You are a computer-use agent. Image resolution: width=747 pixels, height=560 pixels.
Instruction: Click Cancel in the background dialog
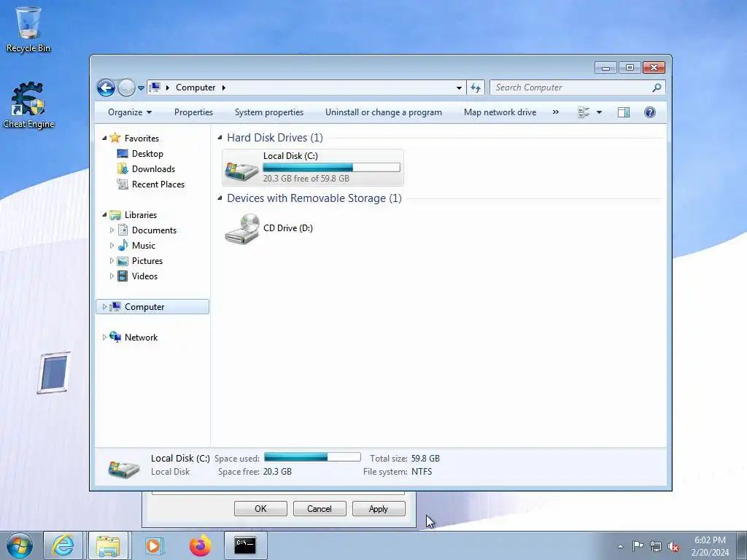point(320,508)
